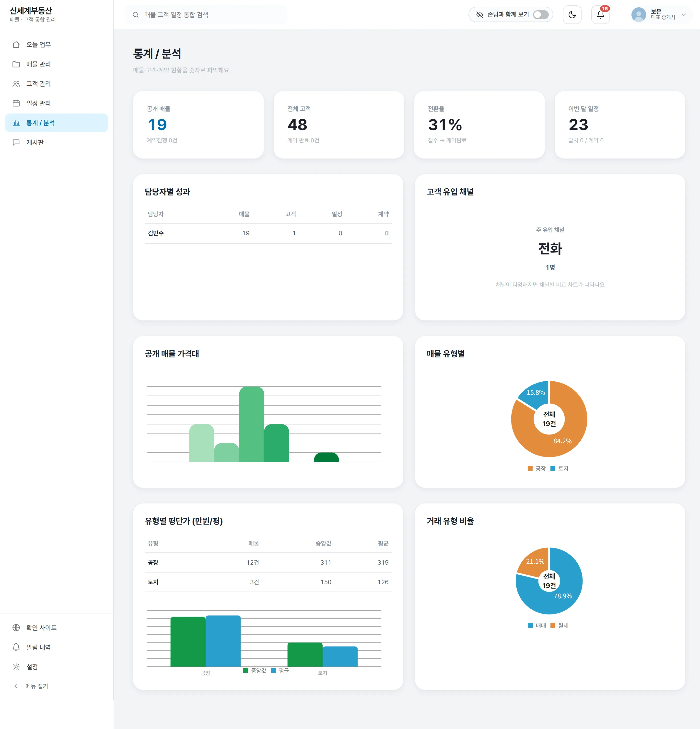The image size is (700, 729).
Task: Open notifications bell with 16 badge
Action: (600, 14)
